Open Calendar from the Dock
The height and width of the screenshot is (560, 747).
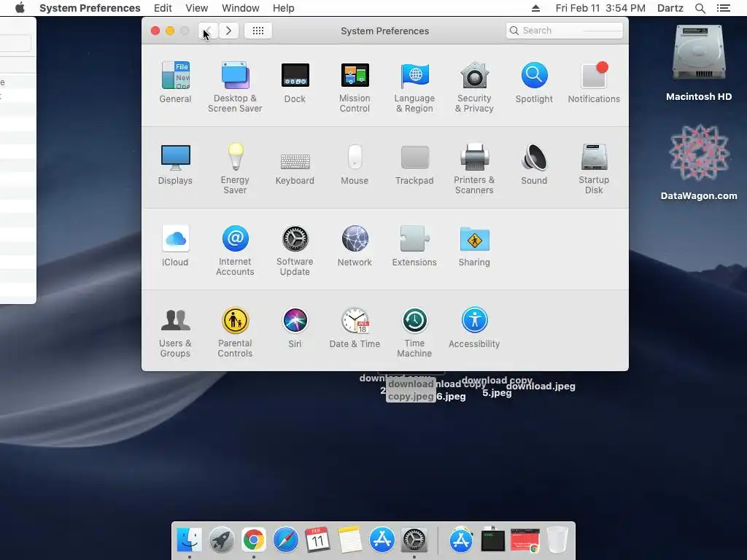click(x=318, y=540)
